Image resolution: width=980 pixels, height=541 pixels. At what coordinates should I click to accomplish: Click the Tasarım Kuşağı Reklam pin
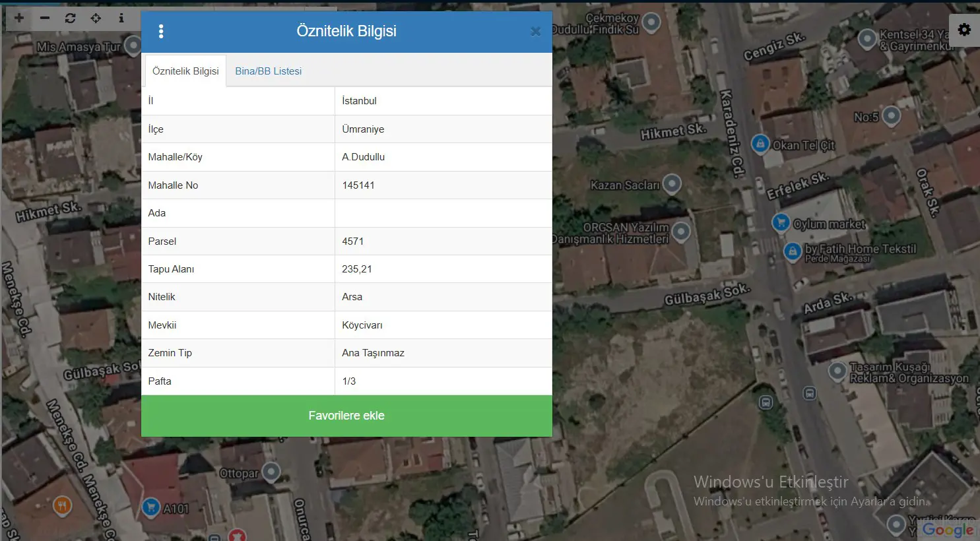[837, 371]
